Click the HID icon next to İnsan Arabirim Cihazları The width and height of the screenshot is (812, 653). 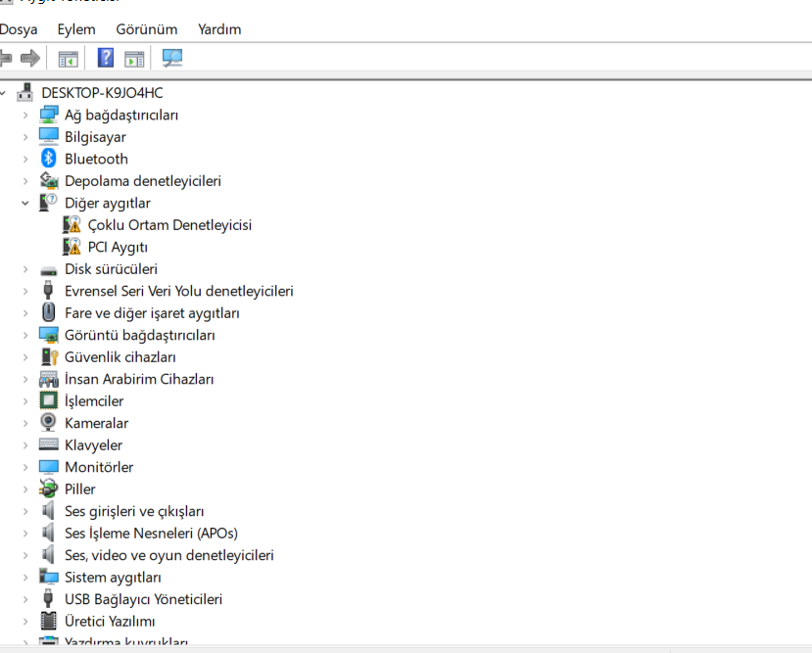pyautogui.click(x=49, y=379)
